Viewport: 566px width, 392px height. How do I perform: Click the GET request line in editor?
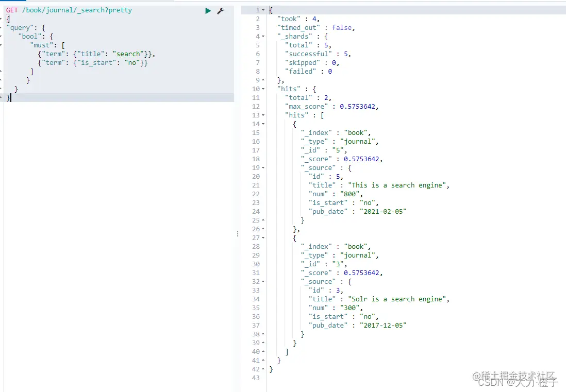pyautogui.click(x=69, y=10)
